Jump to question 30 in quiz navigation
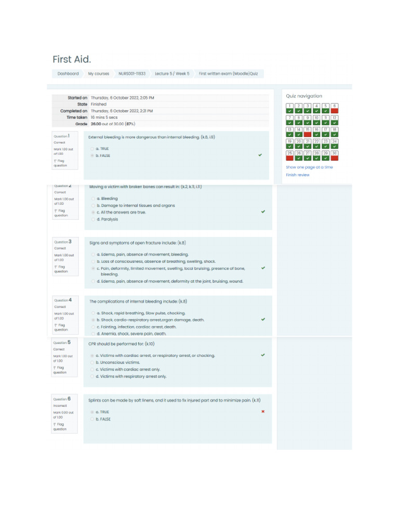This screenshot has width=399, height=532. (x=334, y=155)
